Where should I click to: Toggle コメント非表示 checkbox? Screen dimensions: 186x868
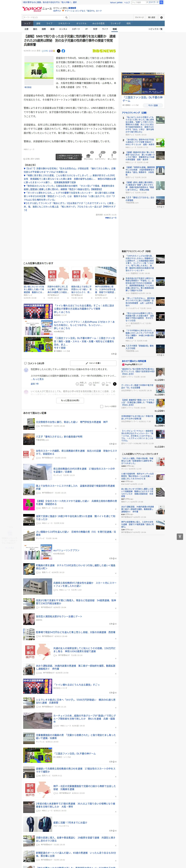click(102, 406)
